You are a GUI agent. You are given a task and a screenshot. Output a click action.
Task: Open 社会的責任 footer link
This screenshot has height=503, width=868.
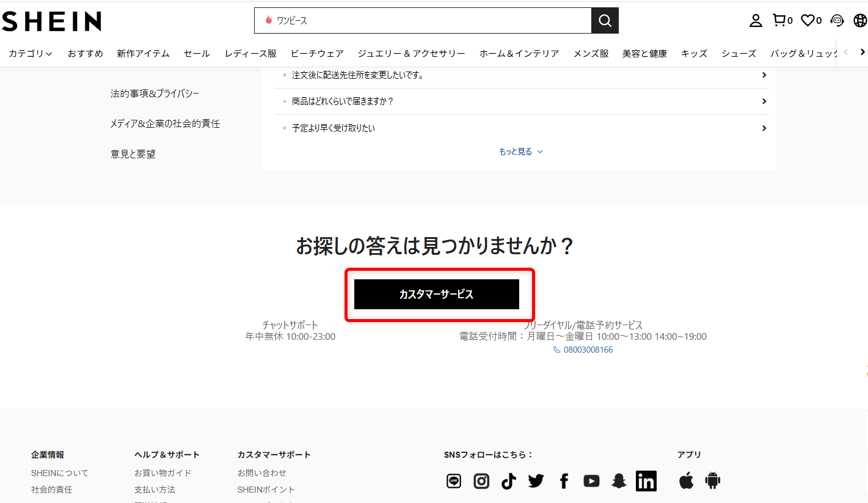click(x=52, y=490)
